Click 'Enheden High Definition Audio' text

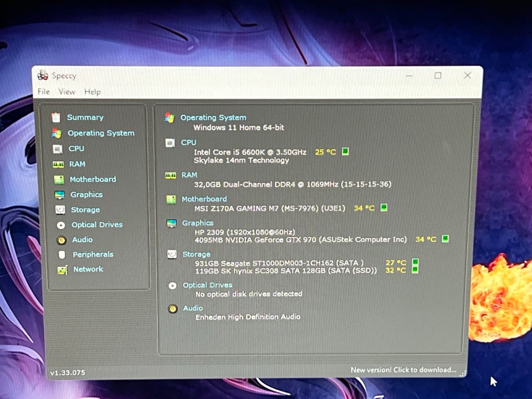(248, 317)
